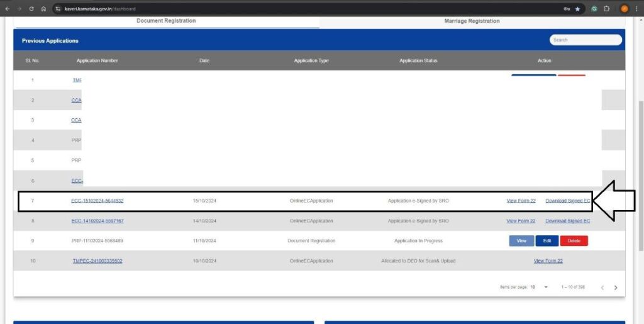Reload the Kaveri dashboard page
Screen dimensions: 644x324
[31, 9]
